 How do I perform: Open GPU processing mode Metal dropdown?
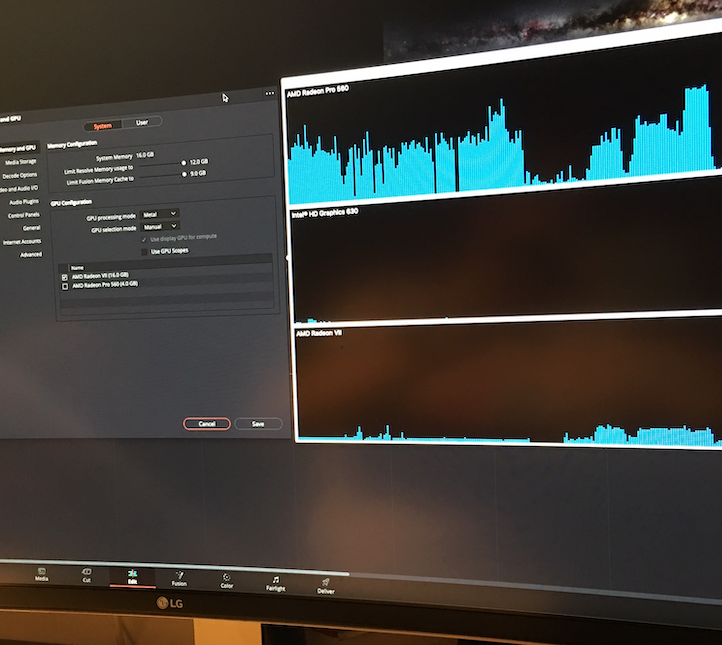(159, 214)
